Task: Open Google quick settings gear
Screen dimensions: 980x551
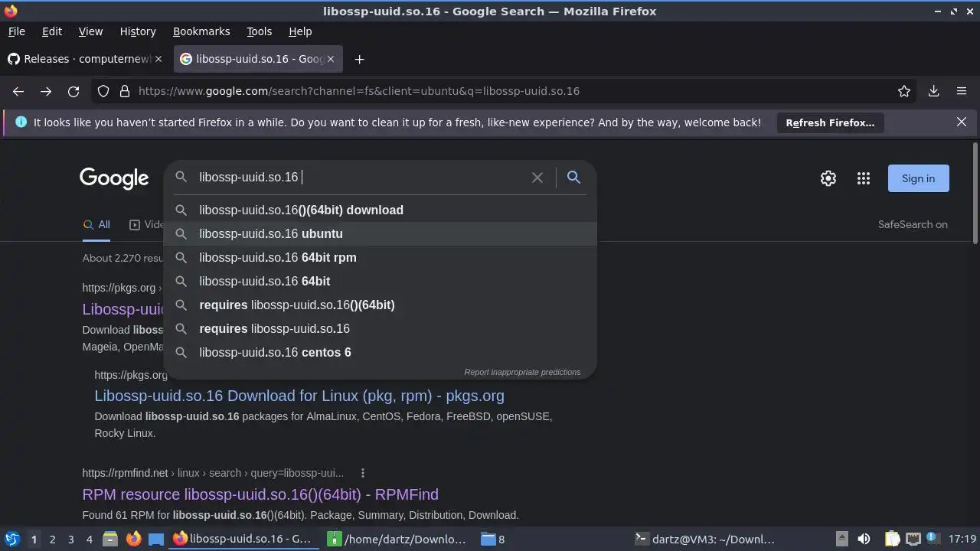Action: (828, 178)
